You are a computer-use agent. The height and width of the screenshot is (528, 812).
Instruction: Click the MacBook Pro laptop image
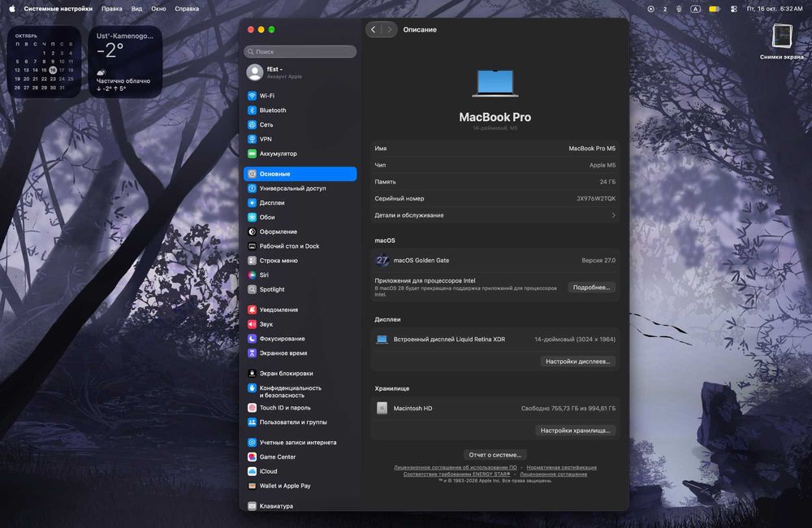(495, 83)
